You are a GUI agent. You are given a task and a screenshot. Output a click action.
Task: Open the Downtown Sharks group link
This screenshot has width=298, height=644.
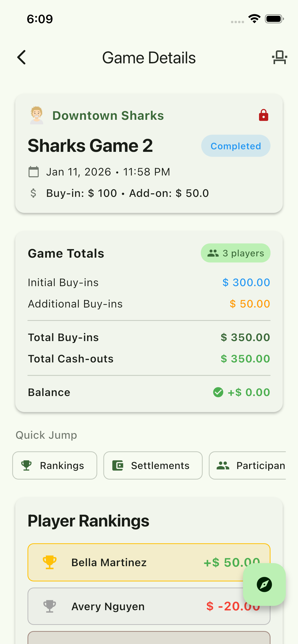108,116
